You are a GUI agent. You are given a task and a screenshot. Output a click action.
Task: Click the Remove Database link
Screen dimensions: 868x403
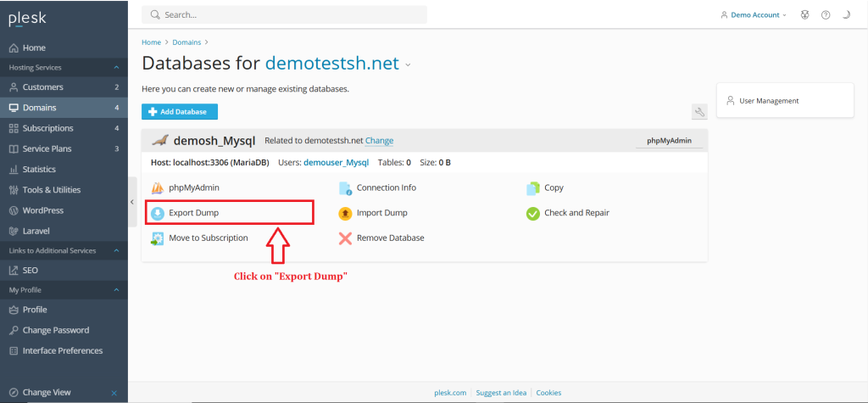pyautogui.click(x=390, y=238)
